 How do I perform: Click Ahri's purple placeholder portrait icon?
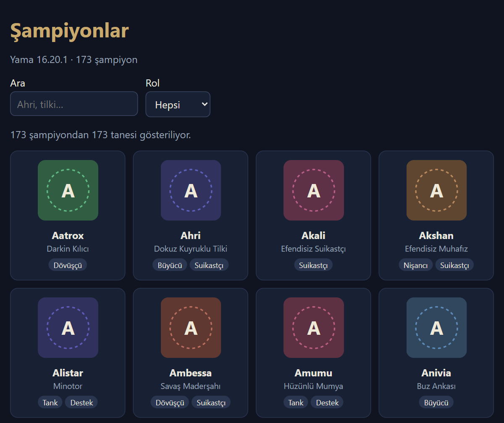pyautogui.click(x=191, y=190)
